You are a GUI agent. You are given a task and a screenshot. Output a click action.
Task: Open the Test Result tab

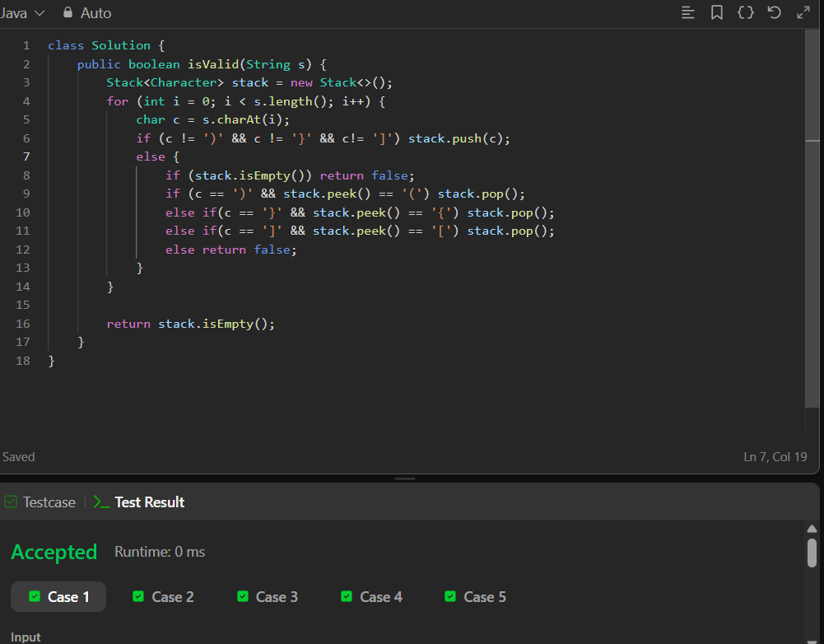139,502
